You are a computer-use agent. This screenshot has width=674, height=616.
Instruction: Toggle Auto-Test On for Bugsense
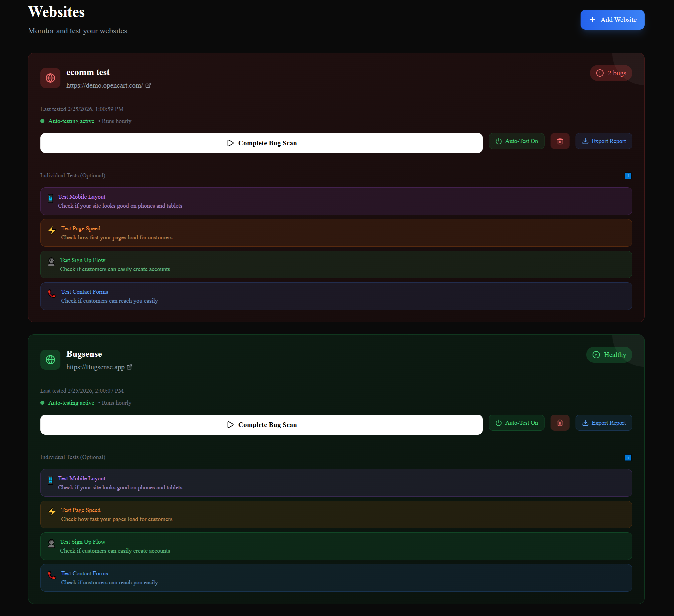(516, 423)
